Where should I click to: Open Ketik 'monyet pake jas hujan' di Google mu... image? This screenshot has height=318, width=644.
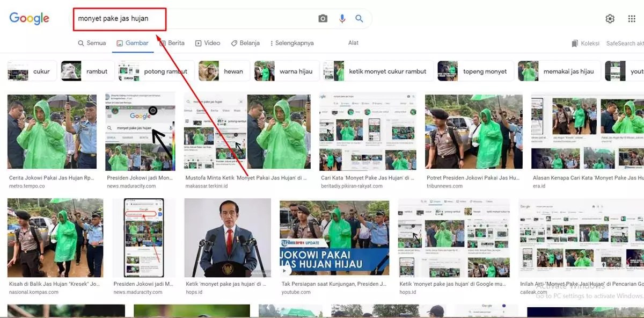tap(454, 238)
